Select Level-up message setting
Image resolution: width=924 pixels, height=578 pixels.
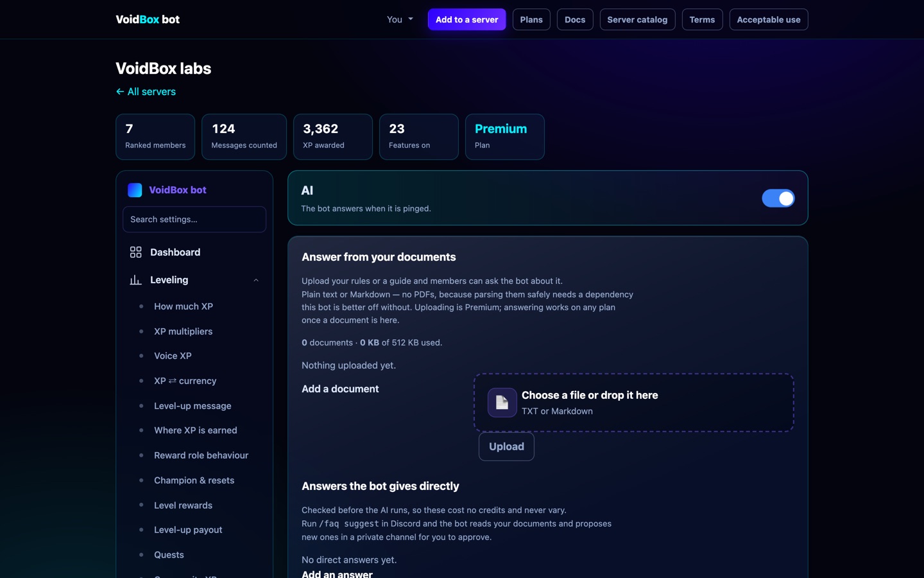tap(193, 406)
